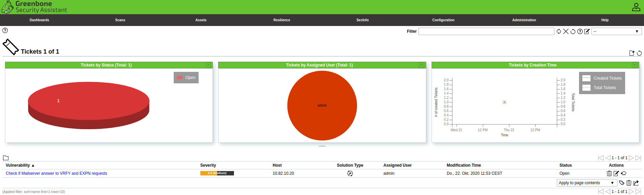Move the ticket row to trashcan
The height and width of the screenshot is (195, 644).
pyautogui.click(x=609, y=173)
